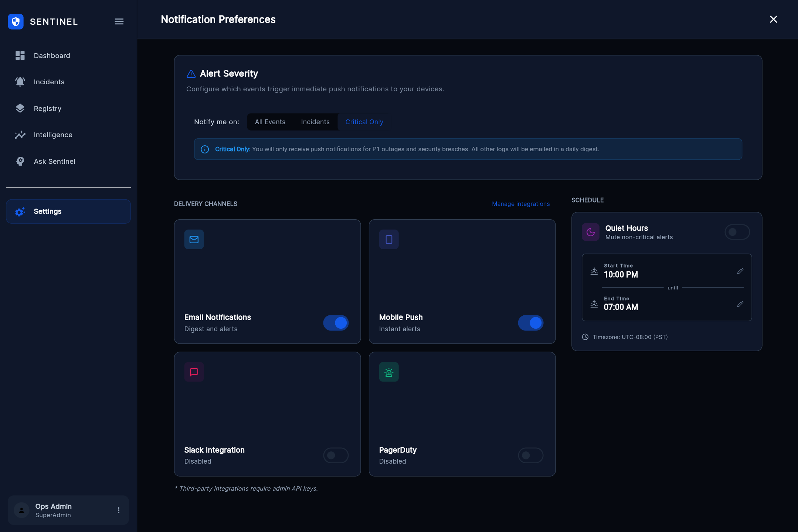The width and height of the screenshot is (798, 532).
Task: Click the Quiet Hours moon icon
Action: [x=591, y=232]
